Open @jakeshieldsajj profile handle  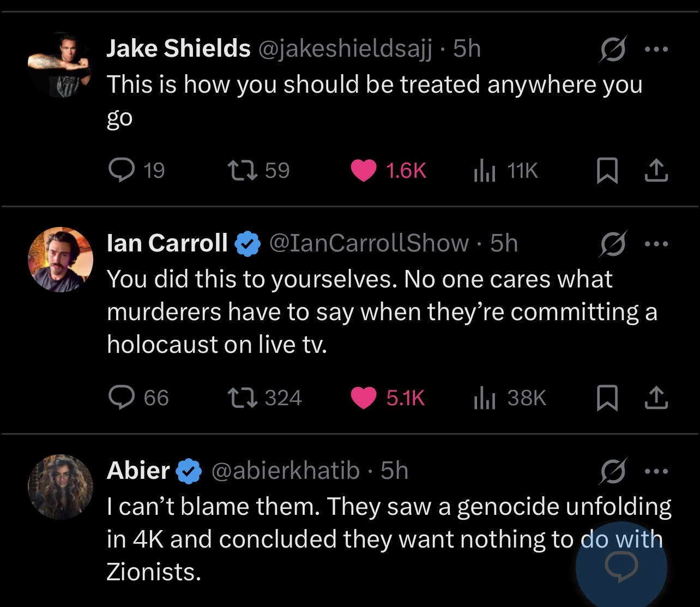point(345,49)
